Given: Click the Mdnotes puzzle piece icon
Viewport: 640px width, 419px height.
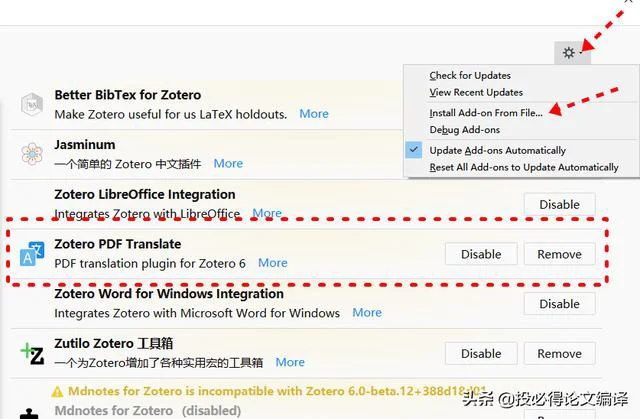Looking at the screenshot, I should [x=29, y=414].
